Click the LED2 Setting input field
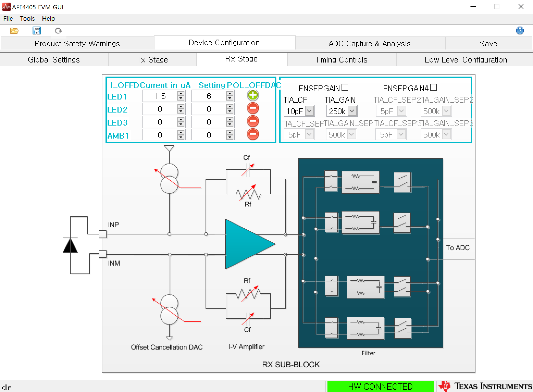 click(209, 109)
